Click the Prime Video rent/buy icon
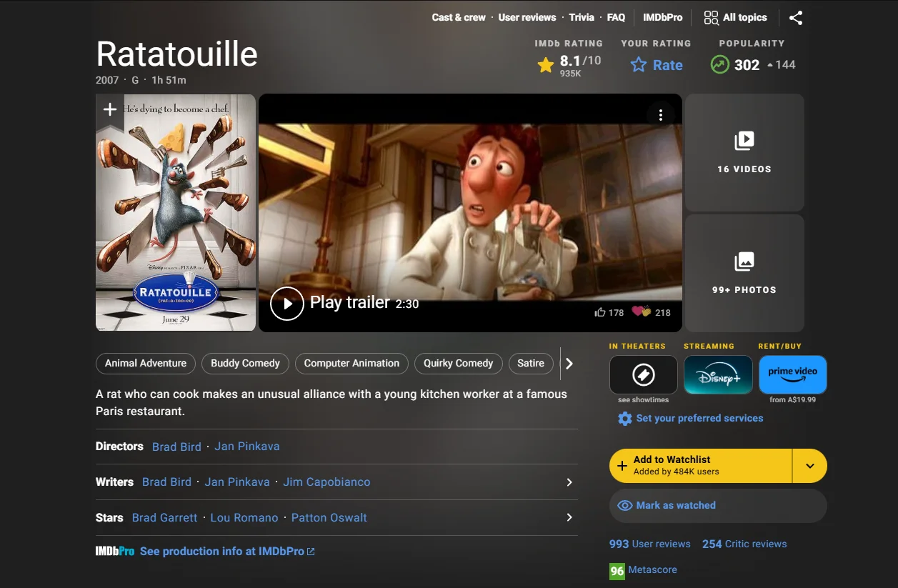Image resolution: width=898 pixels, height=588 pixels. pos(792,374)
